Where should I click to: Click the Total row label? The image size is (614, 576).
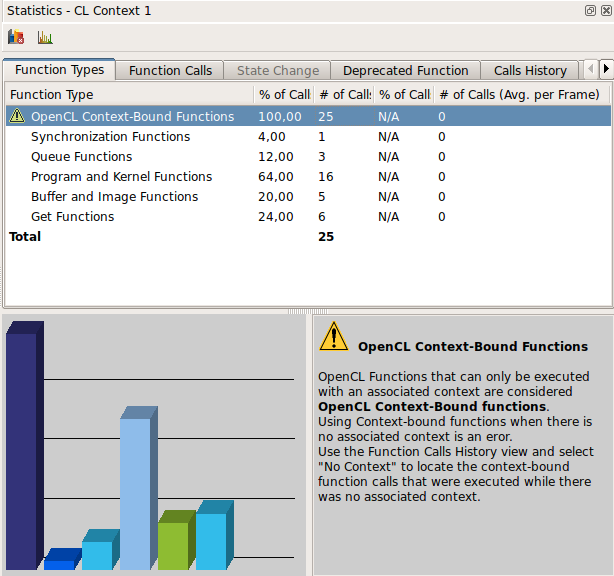tap(25, 237)
